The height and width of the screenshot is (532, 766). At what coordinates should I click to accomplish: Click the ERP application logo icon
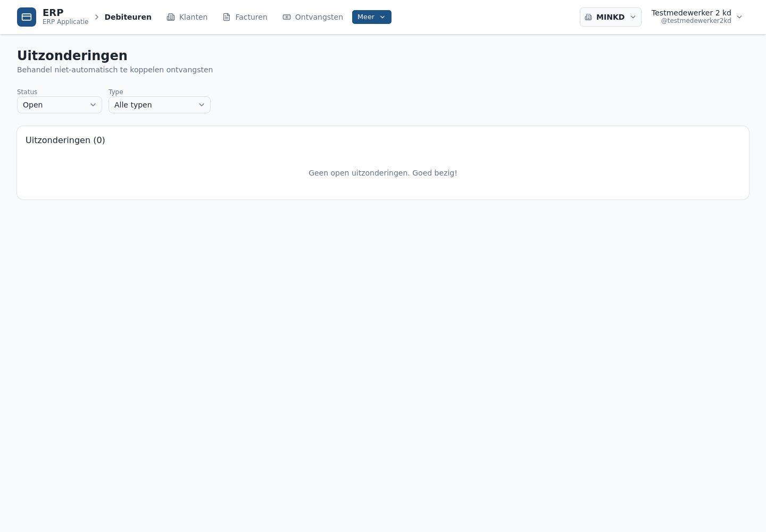pos(27,17)
